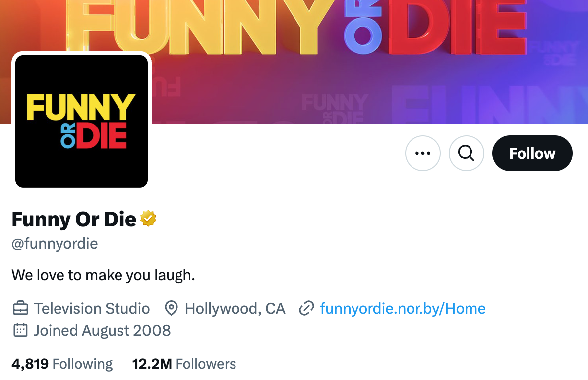This screenshot has width=588, height=380.
Task: Click the link chain icon beside the website
Action: pyautogui.click(x=307, y=308)
